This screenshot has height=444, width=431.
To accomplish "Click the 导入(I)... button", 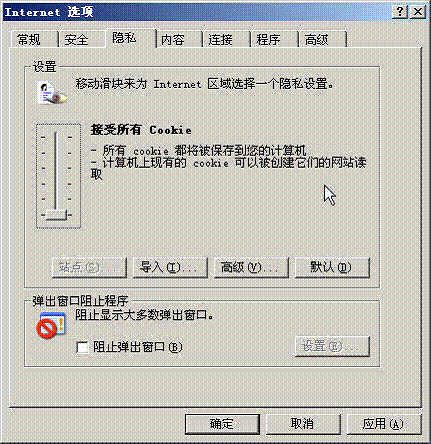I will coord(170,267).
